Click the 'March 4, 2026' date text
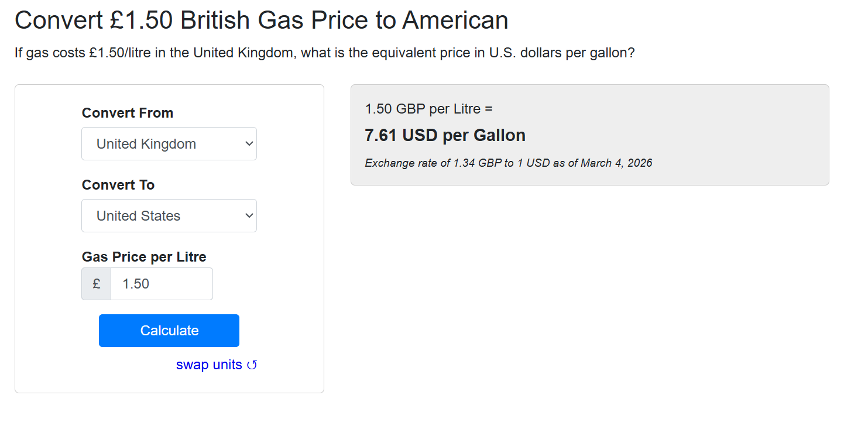 (x=616, y=163)
